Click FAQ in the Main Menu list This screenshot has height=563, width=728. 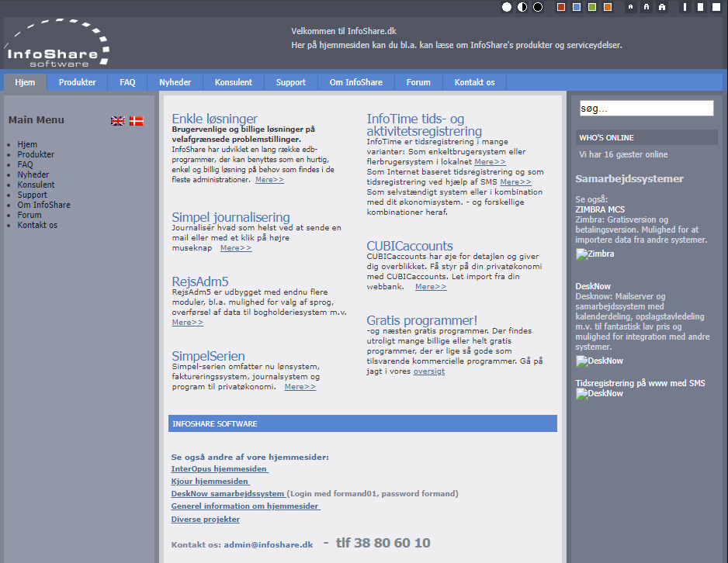coord(25,164)
